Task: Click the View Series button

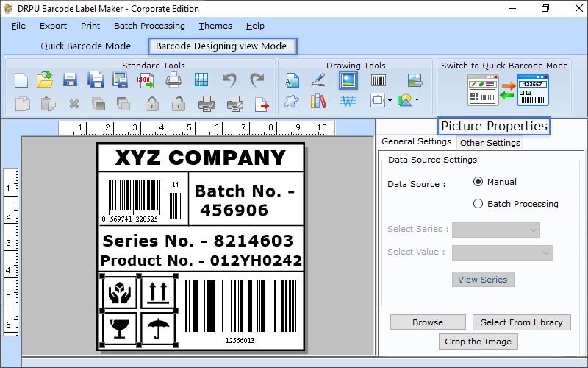Action: [483, 280]
